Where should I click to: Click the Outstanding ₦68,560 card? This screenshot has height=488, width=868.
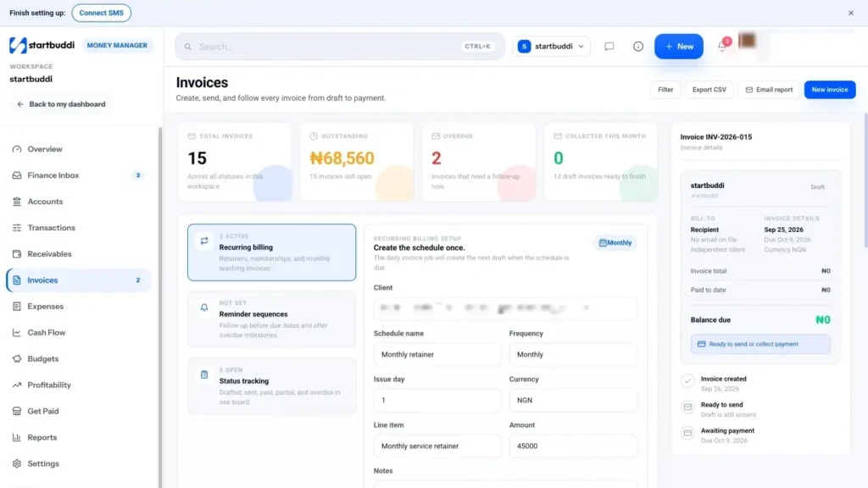[x=357, y=162]
